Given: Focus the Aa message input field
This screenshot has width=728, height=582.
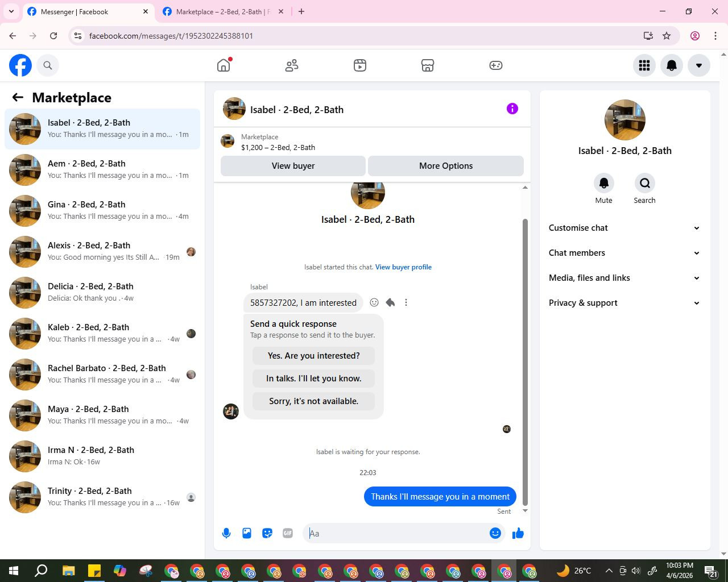Looking at the screenshot, I should coord(396,533).
